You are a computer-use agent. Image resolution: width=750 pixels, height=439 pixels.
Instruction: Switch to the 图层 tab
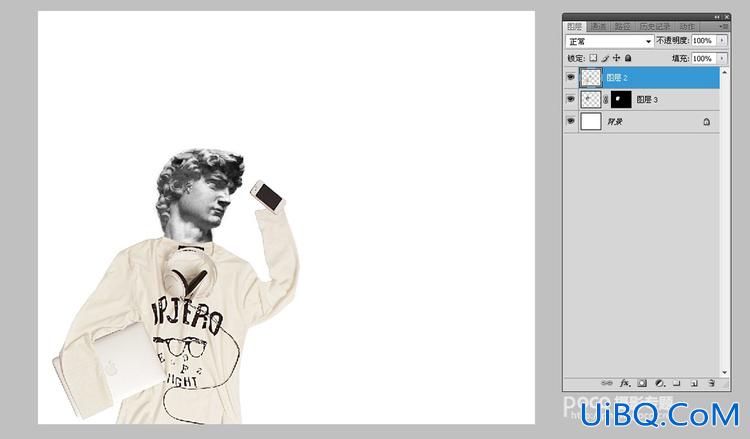coord(574,27)
